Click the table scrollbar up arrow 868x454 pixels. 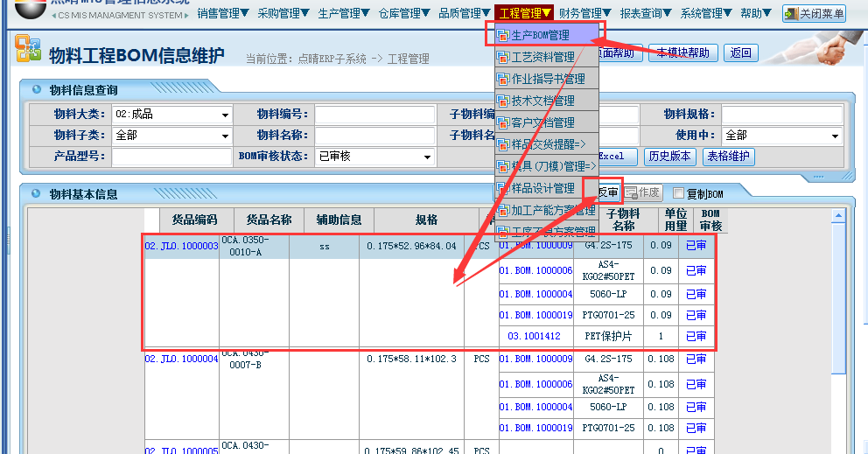(838, 213)
